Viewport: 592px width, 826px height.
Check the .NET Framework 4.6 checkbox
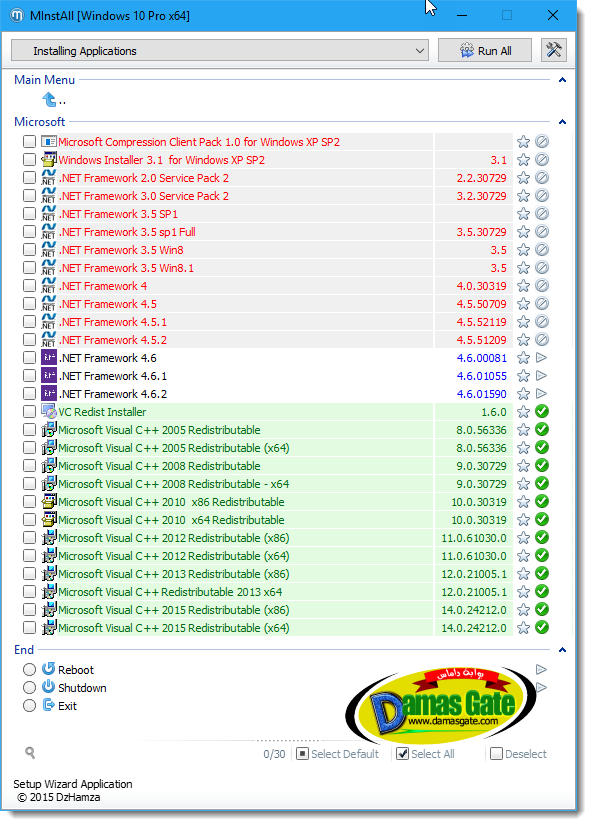pyautogui.click(x=29, y=358)
